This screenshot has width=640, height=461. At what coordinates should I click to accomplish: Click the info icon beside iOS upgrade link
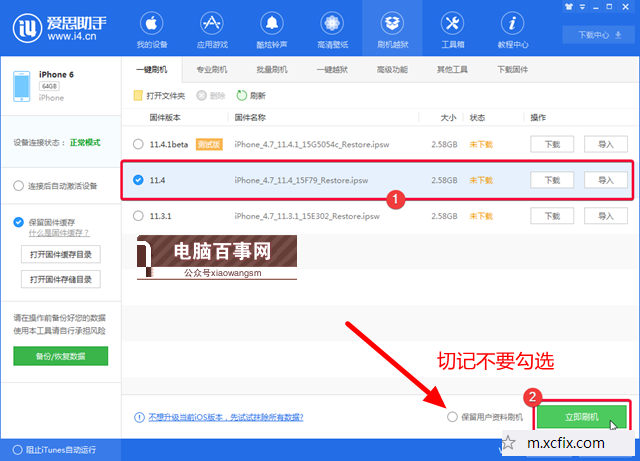(139, 417)
